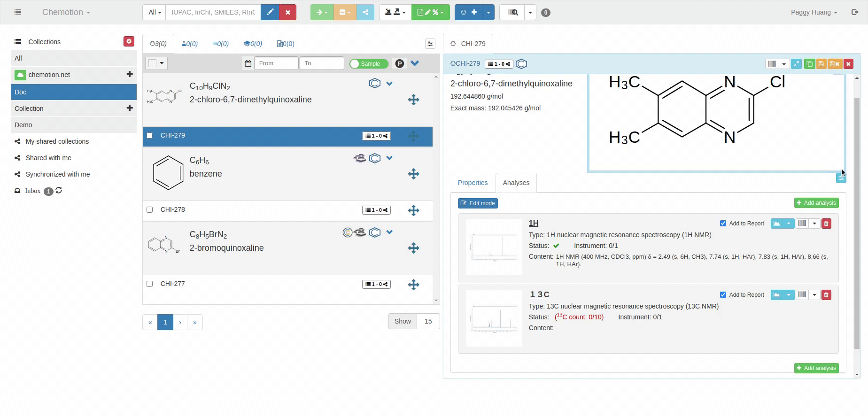Select the Demo collection

click(x=23, y=125)
